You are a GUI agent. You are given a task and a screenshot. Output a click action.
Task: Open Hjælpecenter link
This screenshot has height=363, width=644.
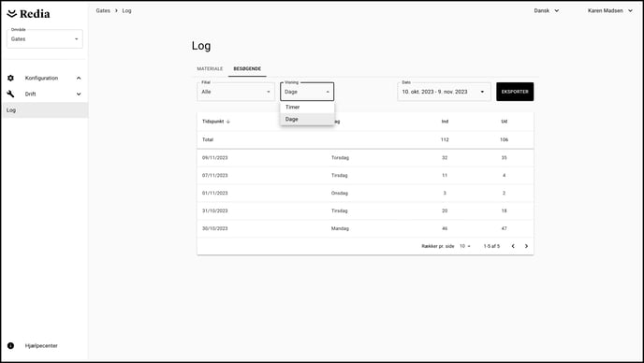click(41, 346)
